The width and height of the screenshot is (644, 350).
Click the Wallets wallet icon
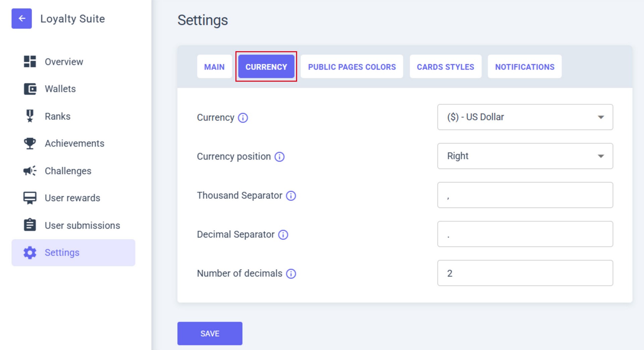tap(30, 89)
